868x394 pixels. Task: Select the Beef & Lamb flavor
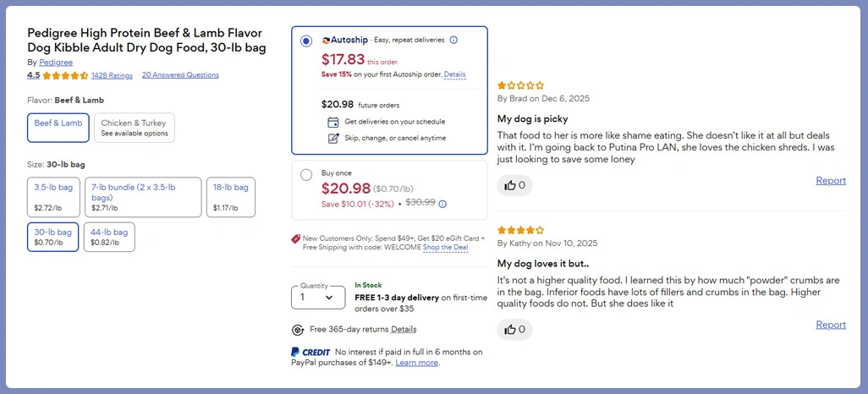click(x=58, y=128)
